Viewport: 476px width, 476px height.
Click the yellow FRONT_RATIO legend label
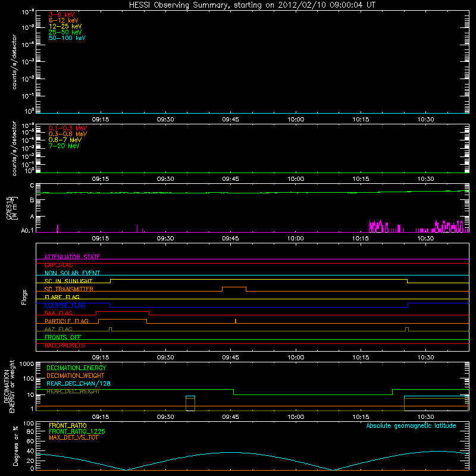pos(68,425)
